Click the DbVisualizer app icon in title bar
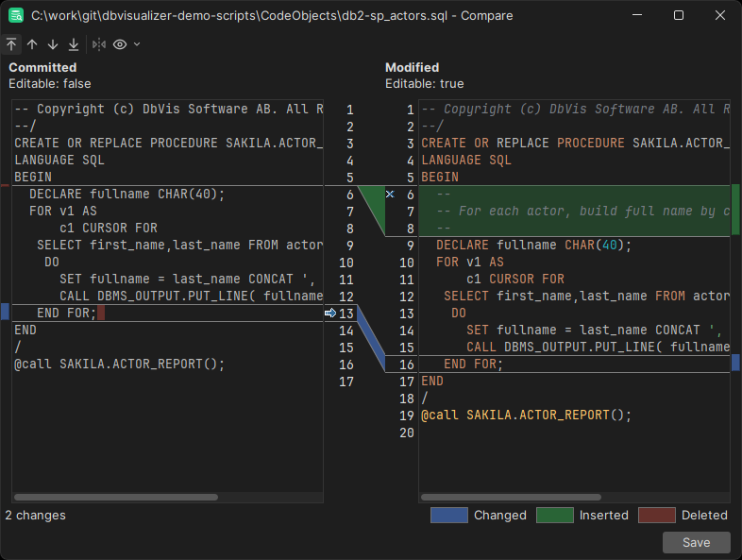 click(x=16, y=15)
